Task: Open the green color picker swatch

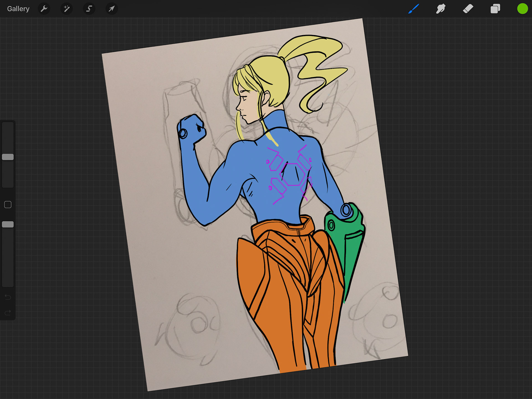Action: [522, 9]
